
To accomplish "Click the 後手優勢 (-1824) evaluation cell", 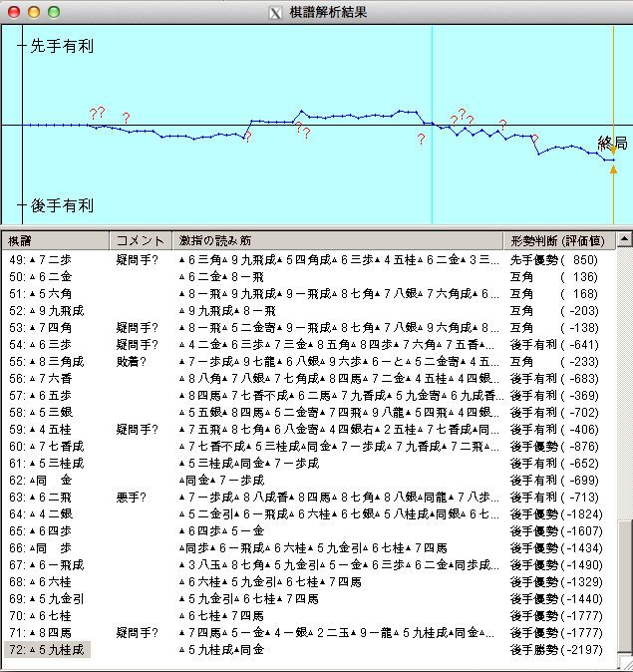I will click(556, 513).
